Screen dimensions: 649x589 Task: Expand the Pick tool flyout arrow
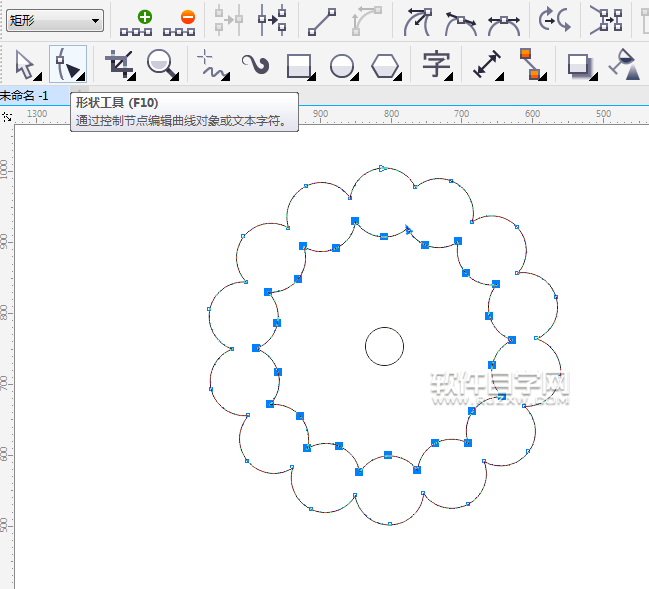(38, 76)
